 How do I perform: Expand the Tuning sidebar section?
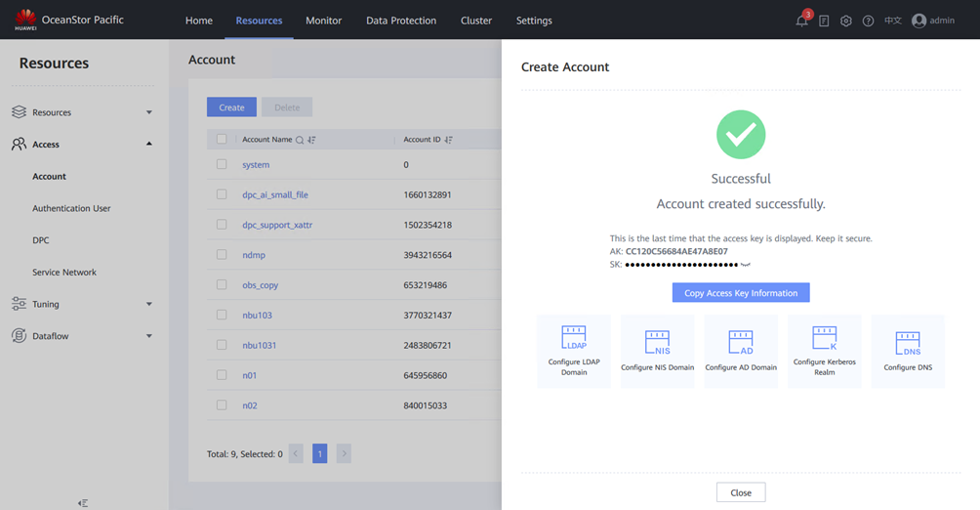click(149, 304)
